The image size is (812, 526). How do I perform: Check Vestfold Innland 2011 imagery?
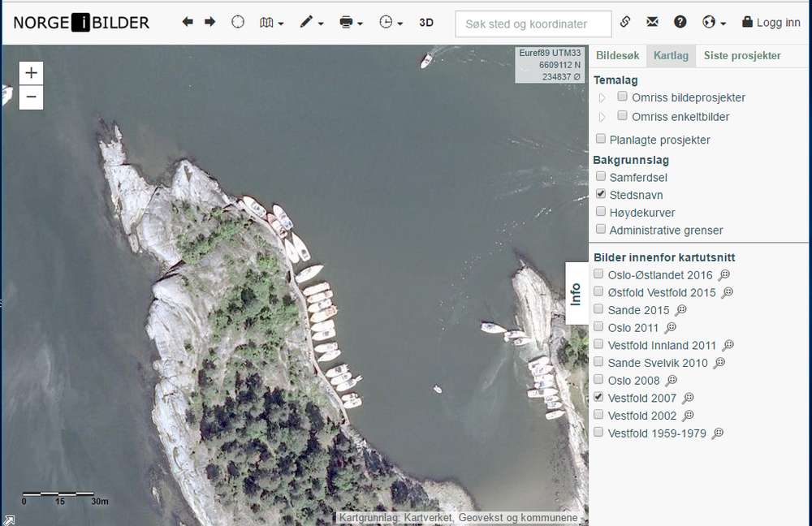pos(598,343)
